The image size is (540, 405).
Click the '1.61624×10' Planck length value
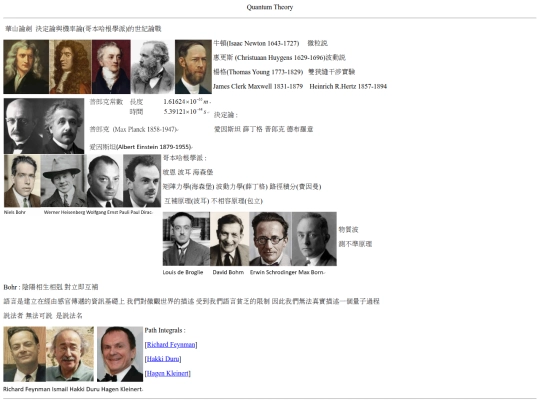pos(187,102)
